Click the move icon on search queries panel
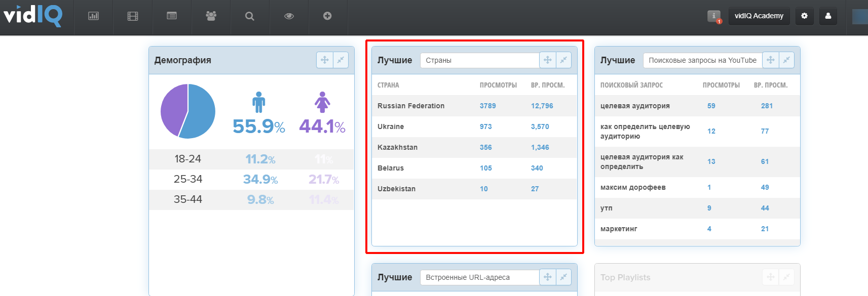The width and height of the screenshot is (868, 296). 771,60
